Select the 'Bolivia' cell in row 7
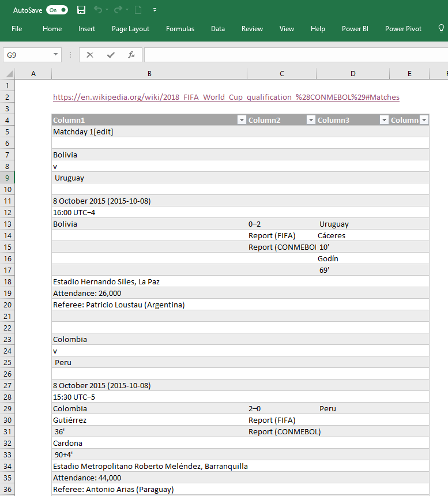 (x=149, y=155)
